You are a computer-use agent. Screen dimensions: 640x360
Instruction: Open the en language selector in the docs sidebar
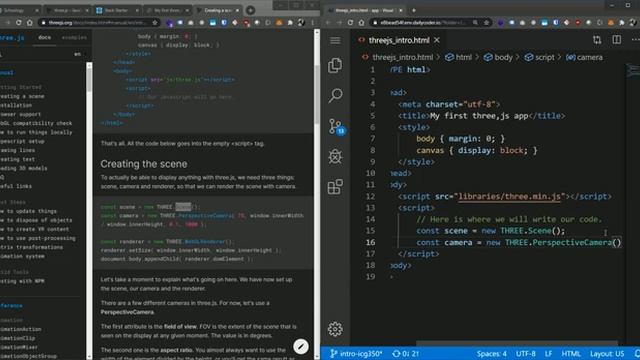click(77, 54)
